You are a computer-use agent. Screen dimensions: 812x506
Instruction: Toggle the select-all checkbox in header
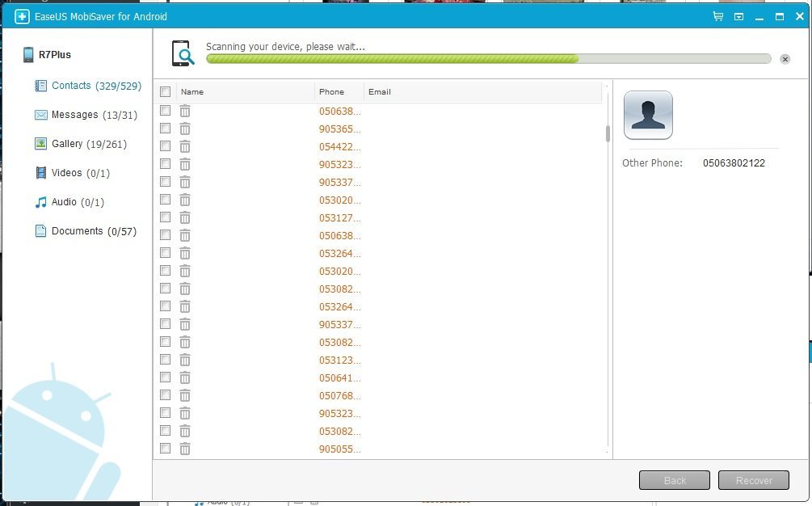pyautogui.click(x=166, y=92)
